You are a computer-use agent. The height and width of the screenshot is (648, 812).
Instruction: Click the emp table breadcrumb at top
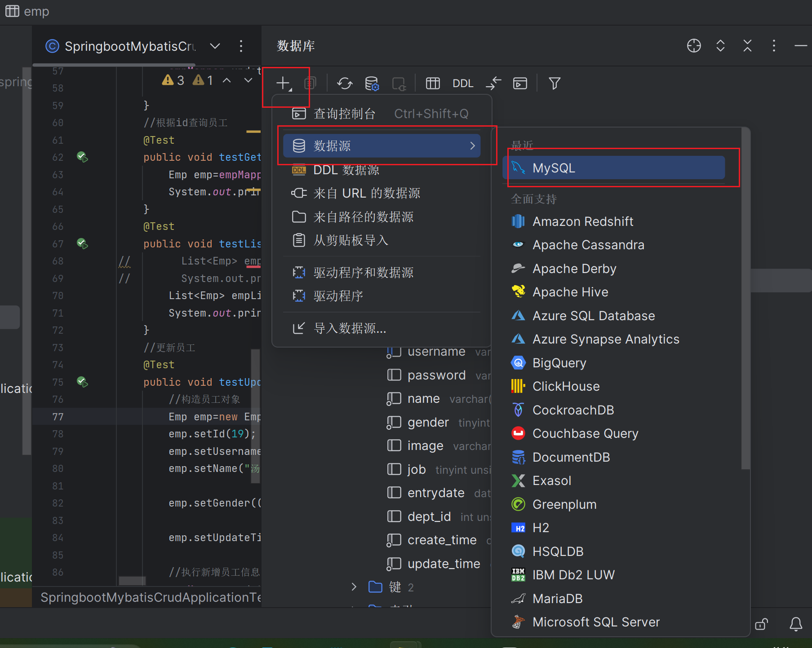coord(27,11)
